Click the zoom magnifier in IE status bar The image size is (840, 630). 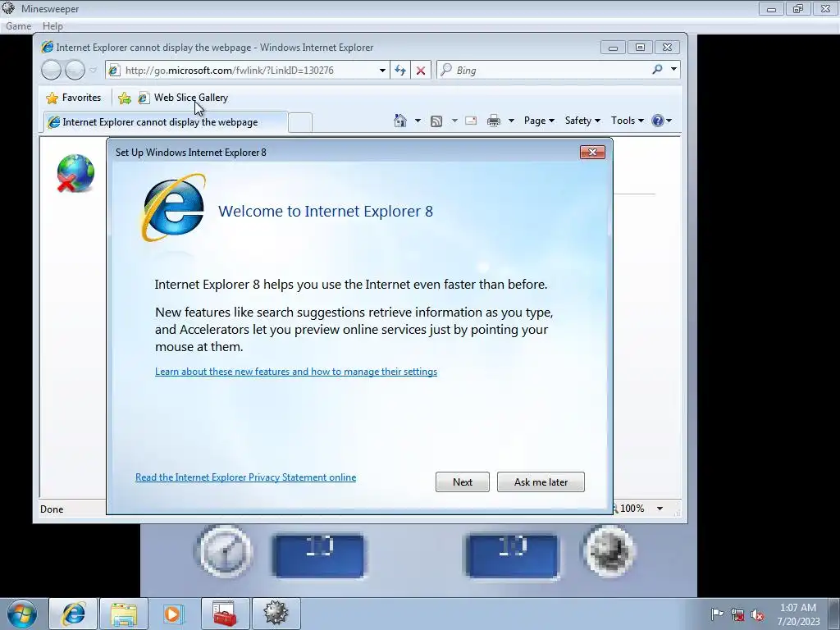point(615,509)
